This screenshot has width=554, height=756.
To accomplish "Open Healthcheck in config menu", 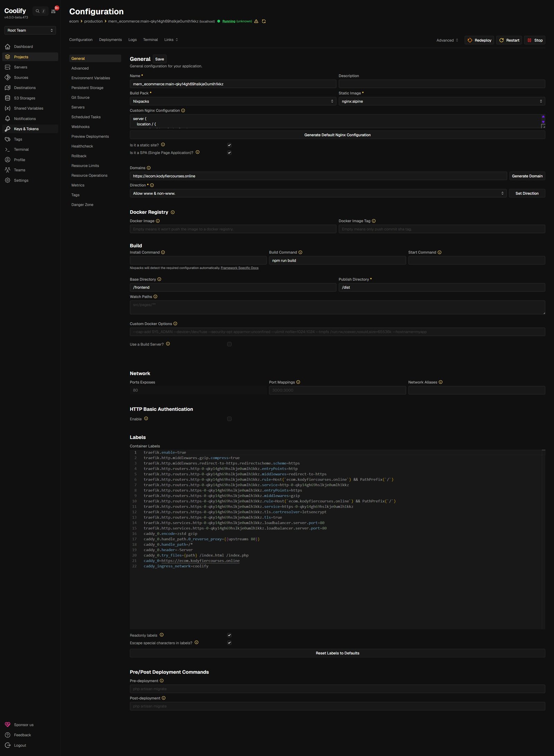I will point(82,146).
